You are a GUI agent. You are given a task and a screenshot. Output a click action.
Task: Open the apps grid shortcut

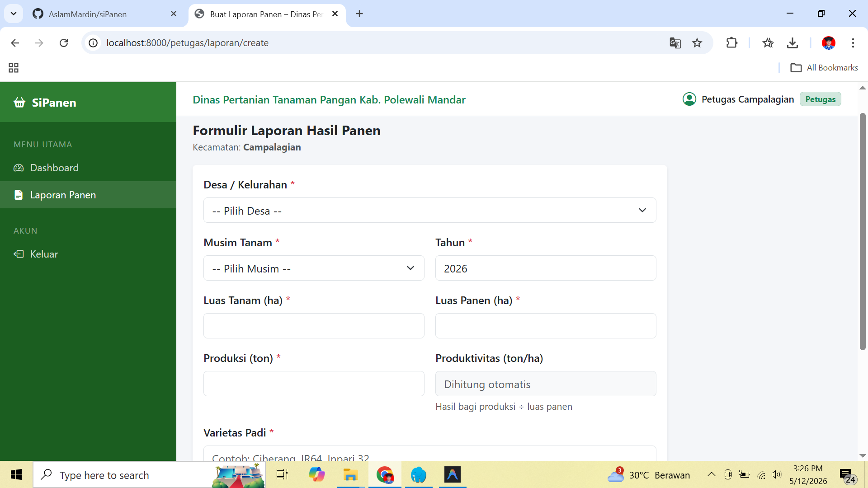click(14, 68)
